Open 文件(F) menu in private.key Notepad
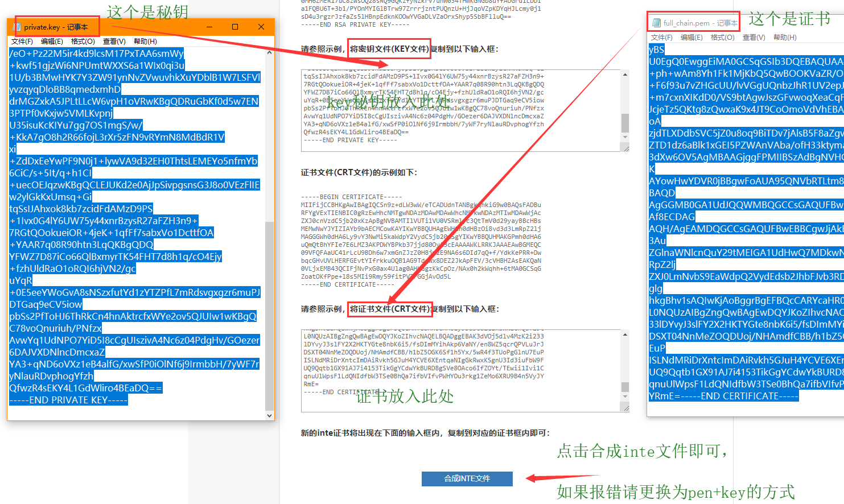 pos(22,42)
